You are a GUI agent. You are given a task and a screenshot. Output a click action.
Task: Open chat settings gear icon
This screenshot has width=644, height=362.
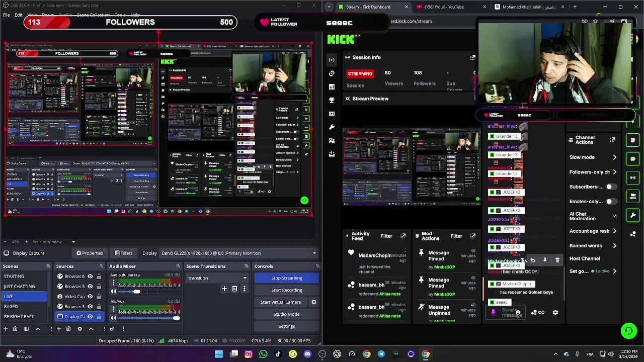click(x=555, y=312)
